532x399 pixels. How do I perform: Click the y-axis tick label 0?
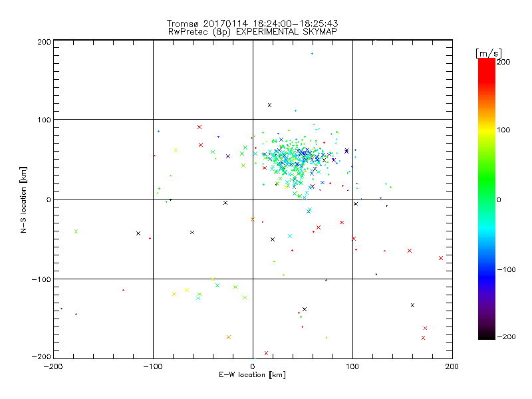49,200
